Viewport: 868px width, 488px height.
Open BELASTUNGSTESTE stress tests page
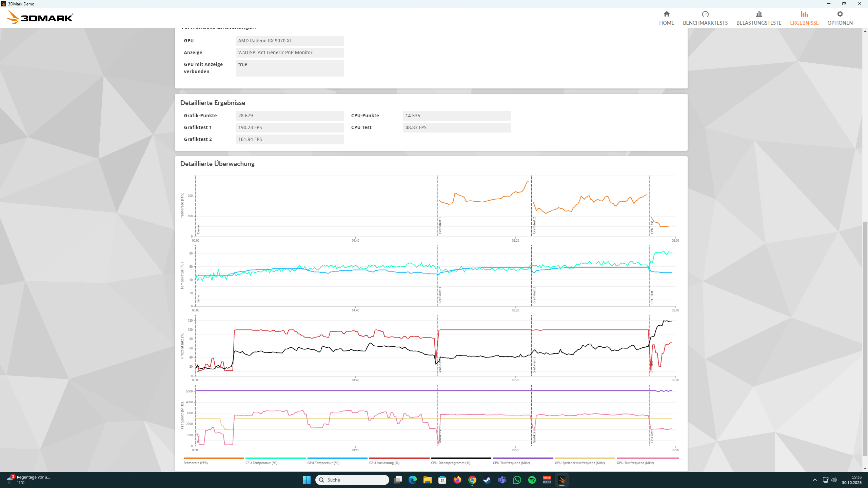tap(758, 18)
